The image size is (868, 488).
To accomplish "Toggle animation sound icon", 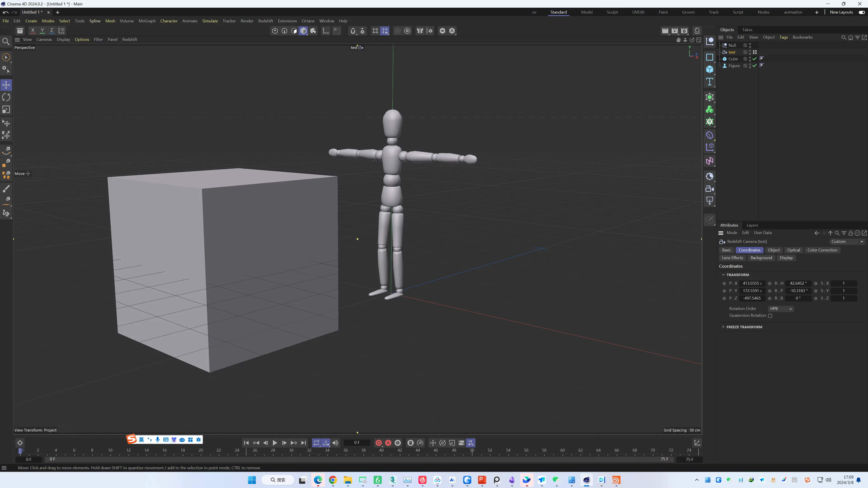I will click(335, 443).
